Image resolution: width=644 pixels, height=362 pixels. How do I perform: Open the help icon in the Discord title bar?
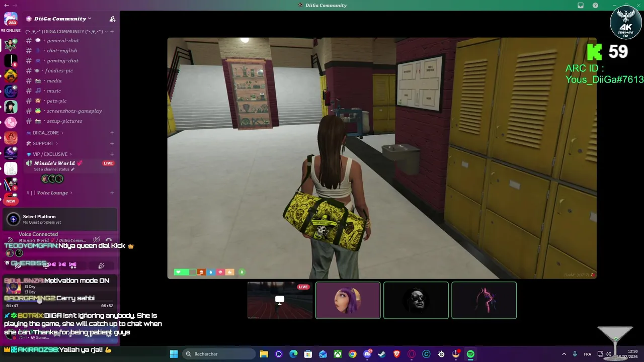[x=595, y=6]
